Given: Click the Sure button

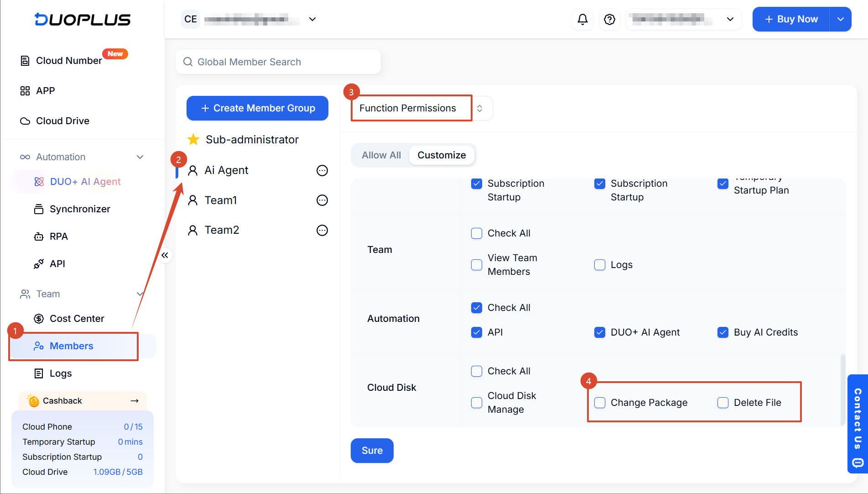Looking at the screenshot, I should 372,451.
